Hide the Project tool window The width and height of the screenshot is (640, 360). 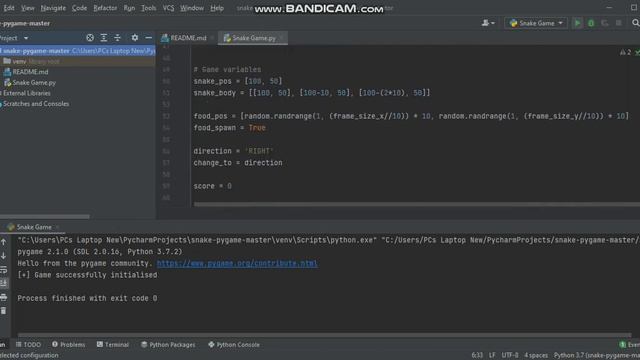click(149, 38)
